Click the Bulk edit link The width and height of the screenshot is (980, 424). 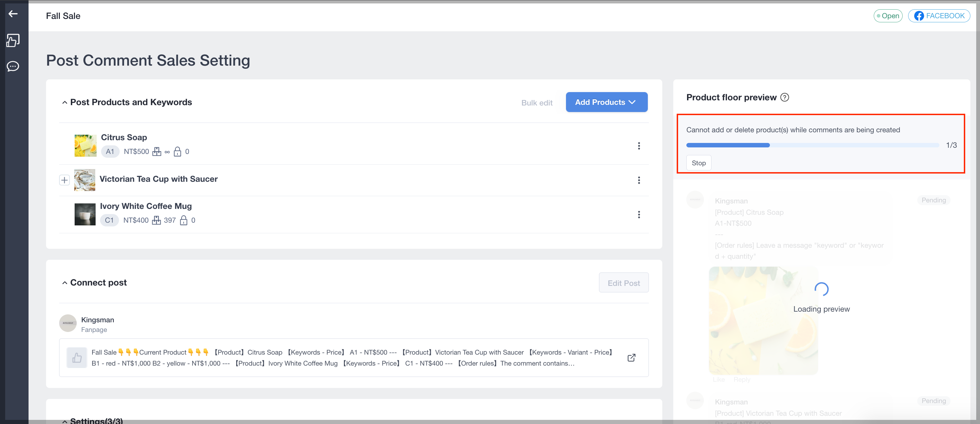click(x=536, y=103)
